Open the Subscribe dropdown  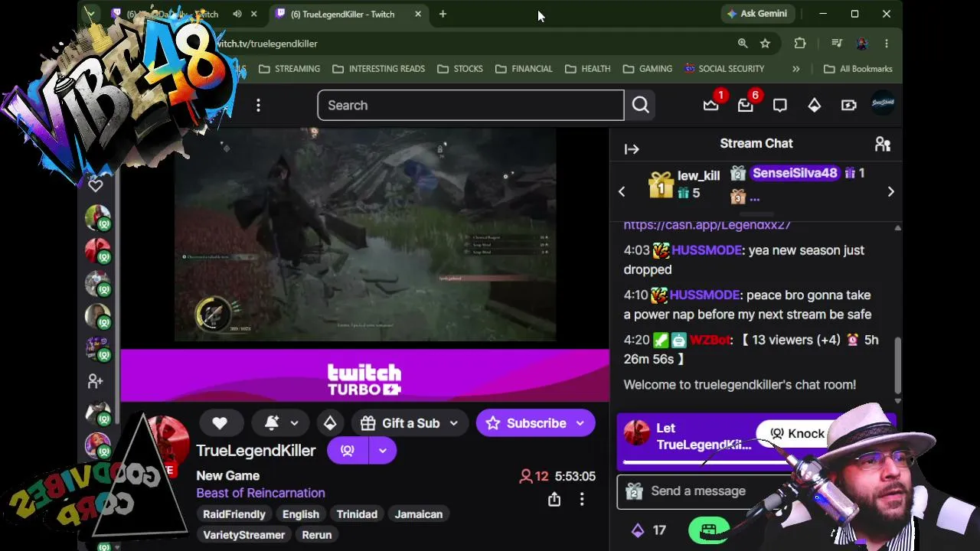pos(580,423)
